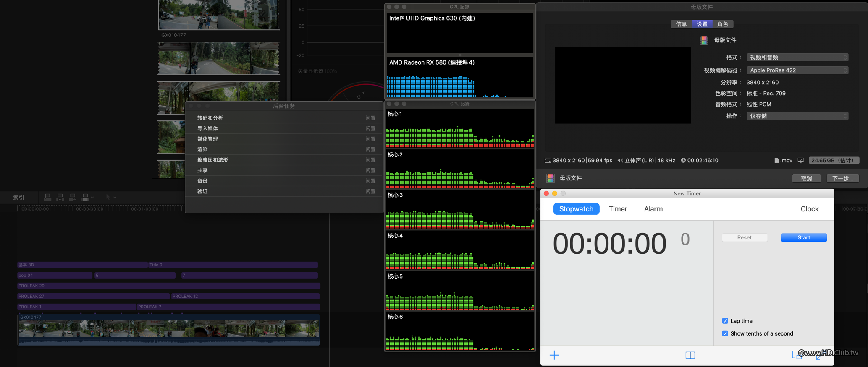The image size is (868, 367).
Task: Open the 信息 tab in export dialog
Action: coord(681,24)
